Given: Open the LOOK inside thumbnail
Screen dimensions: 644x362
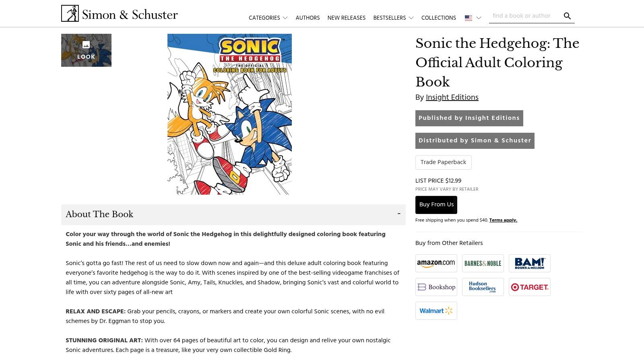Looking at the screenshot, I should click(86, 50).
